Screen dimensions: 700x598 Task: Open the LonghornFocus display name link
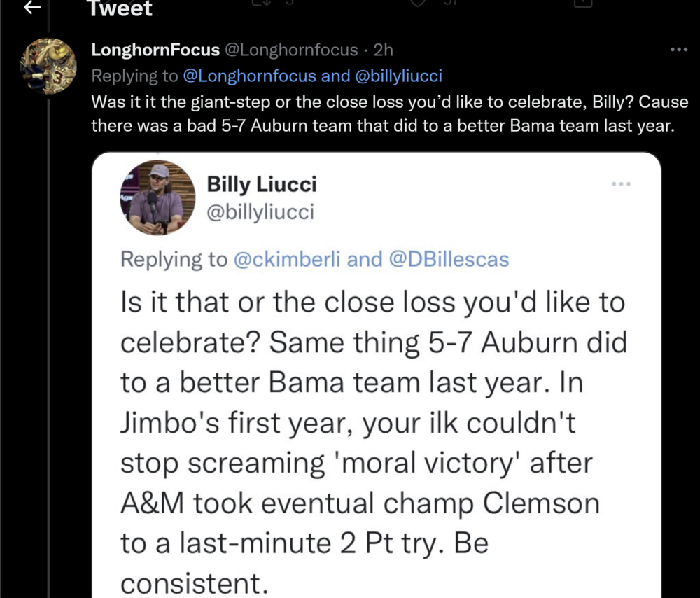(154, 50)
